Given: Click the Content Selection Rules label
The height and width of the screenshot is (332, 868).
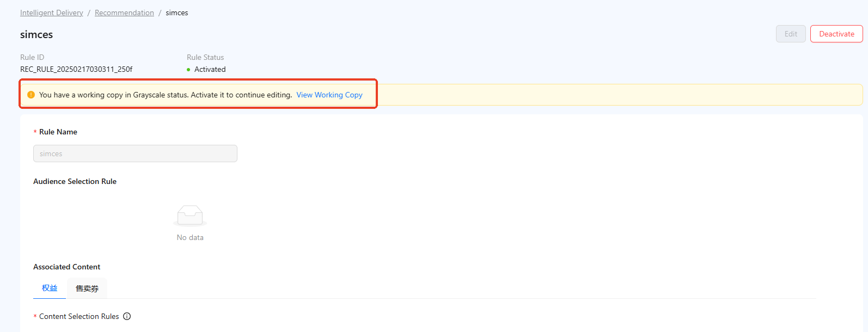Looking at the screenshot, I should pyautogui.click(x=79, y=316).
